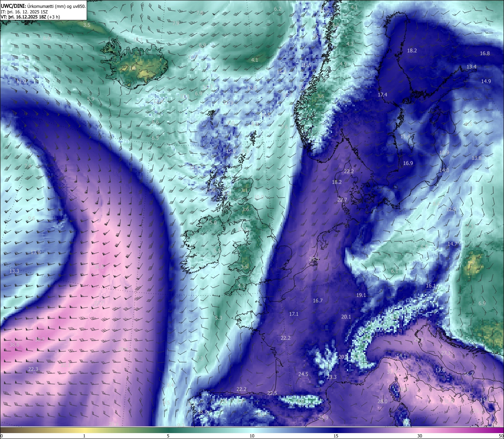Viewport: 504px width, 439px height.
Task: Click the 16.1 value on the map
Action: 431,285
